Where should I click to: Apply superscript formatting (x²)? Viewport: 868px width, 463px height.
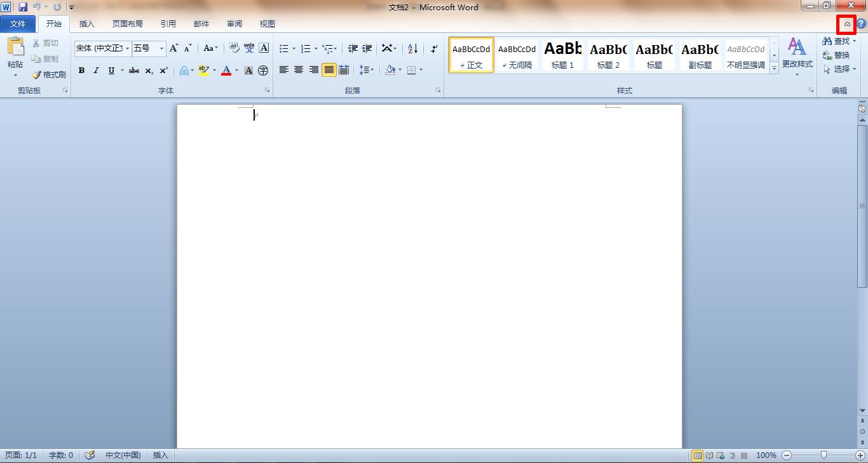point(163,70)
